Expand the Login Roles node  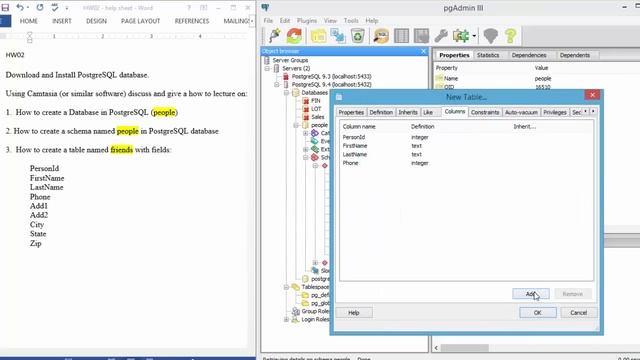point(287,319)
